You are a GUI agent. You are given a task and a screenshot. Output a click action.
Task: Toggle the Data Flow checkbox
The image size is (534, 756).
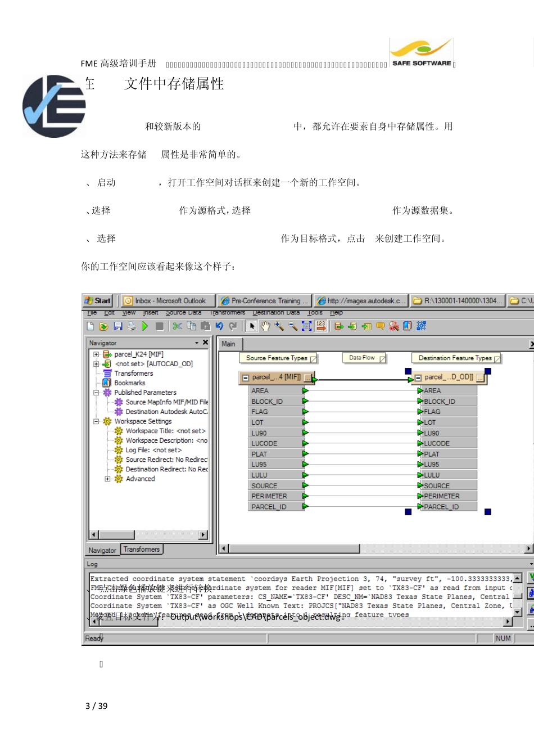click(383, 359)
